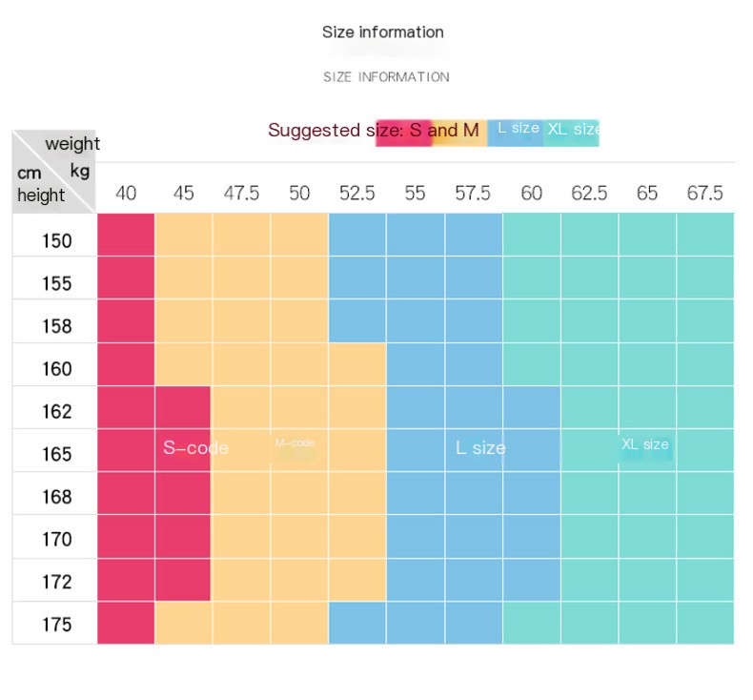The image size is (753, 700).
Task: Click the 40 weight column header
Action: tap(126, 194)
